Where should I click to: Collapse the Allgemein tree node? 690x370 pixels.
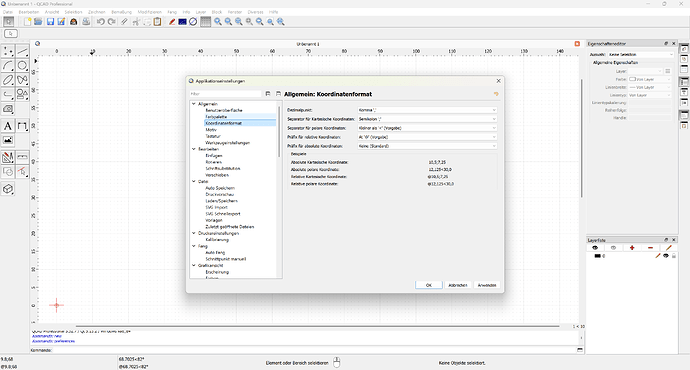click(x=194, y=104)
